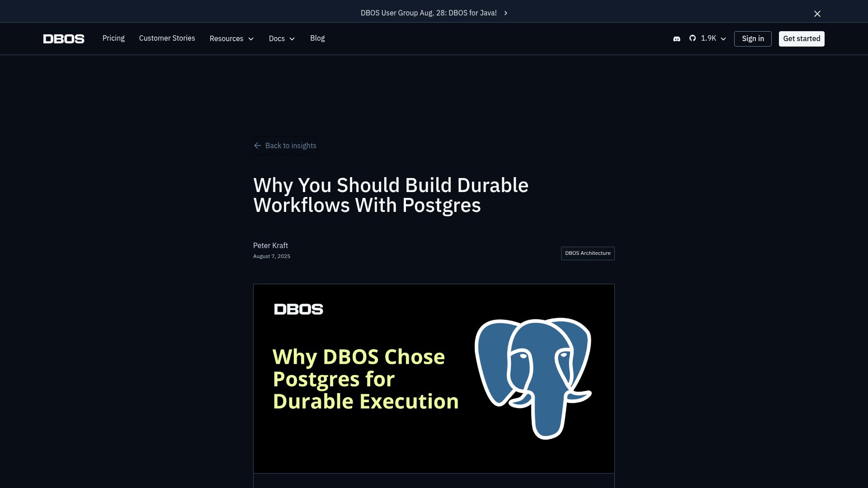868x488 pixels.
Task: Go to the Pricing page
Action: point(113,38)
